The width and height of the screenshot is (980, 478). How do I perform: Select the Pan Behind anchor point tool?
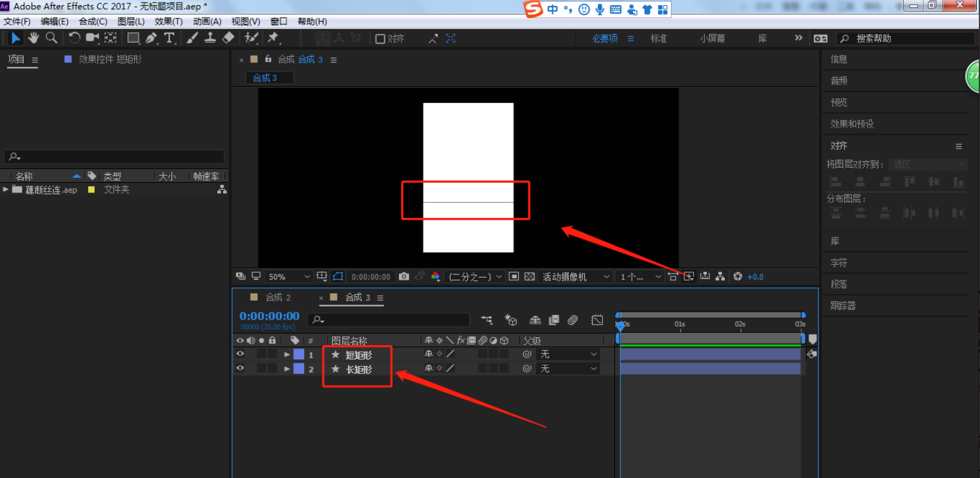point(111,38)
